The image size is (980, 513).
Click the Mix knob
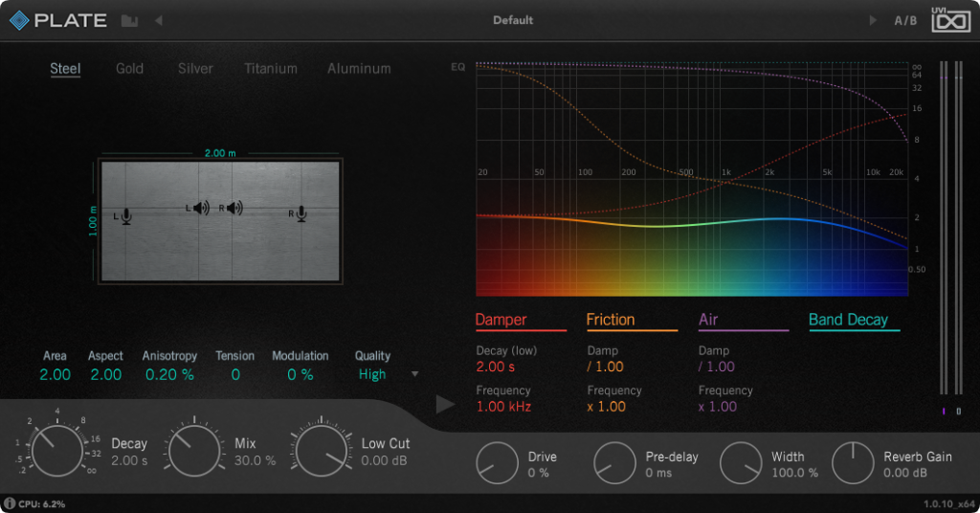193,450
